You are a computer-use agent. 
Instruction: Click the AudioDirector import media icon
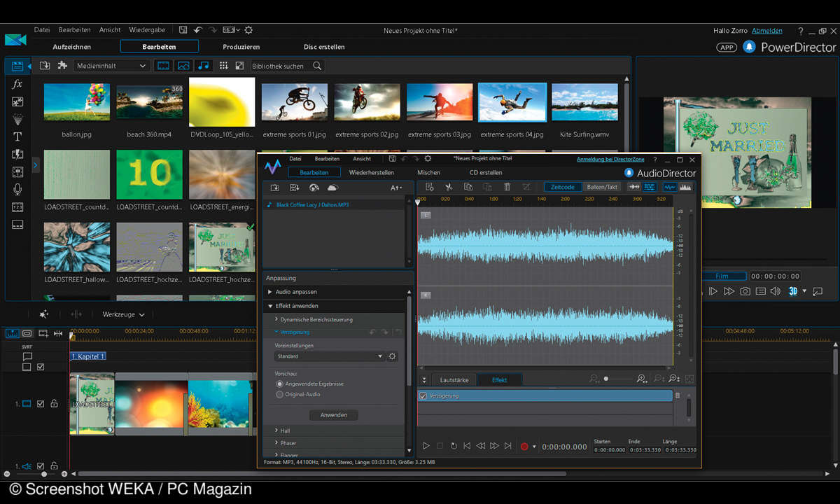click(x=275, y=188)
